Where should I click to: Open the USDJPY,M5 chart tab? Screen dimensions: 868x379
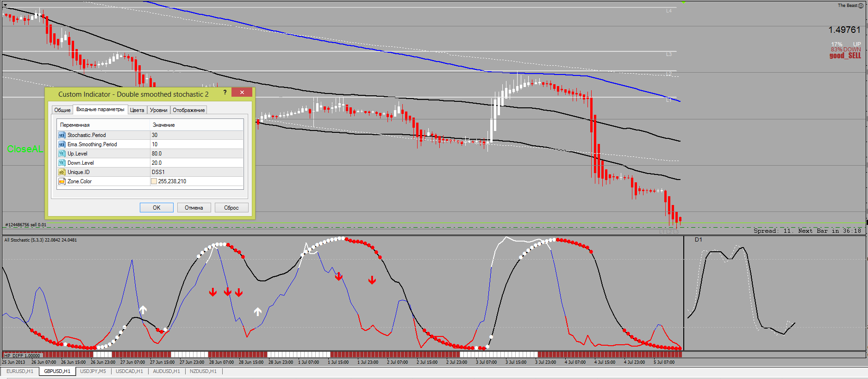pos(93,371)
